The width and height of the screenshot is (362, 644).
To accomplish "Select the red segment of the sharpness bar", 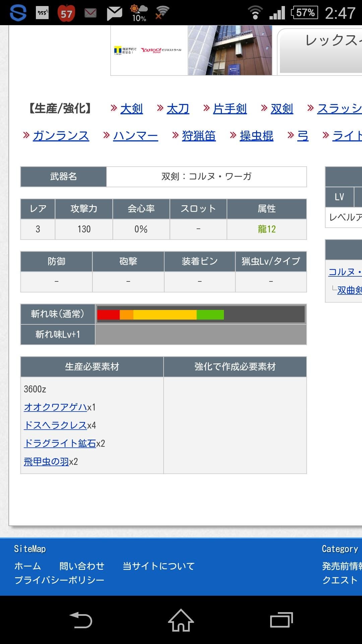I will 108,315.
